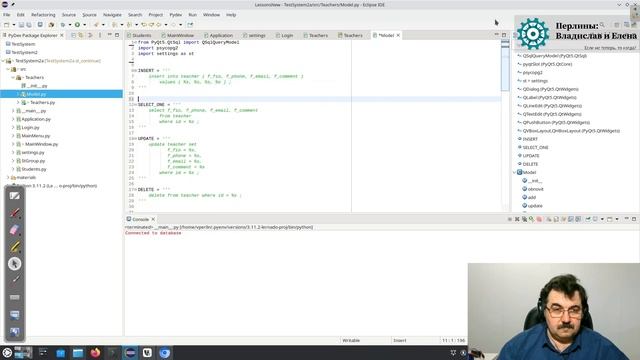640x360 pixels.
Task: Click the Writable status bar field
Action: coord(351,340)
